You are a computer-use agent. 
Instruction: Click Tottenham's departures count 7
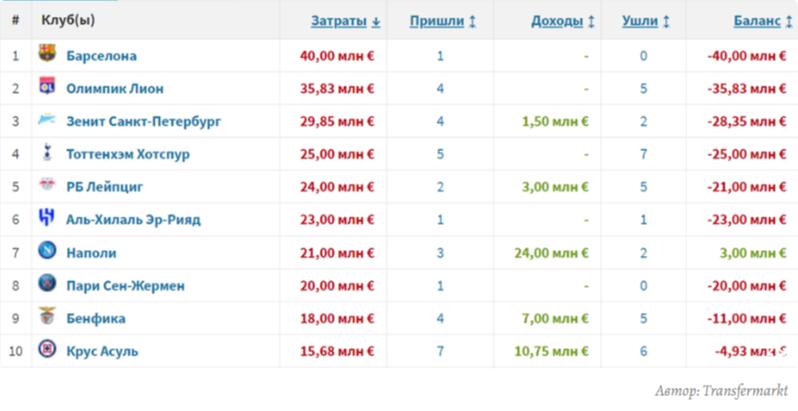pyautogui.click(x=643, y=154)
